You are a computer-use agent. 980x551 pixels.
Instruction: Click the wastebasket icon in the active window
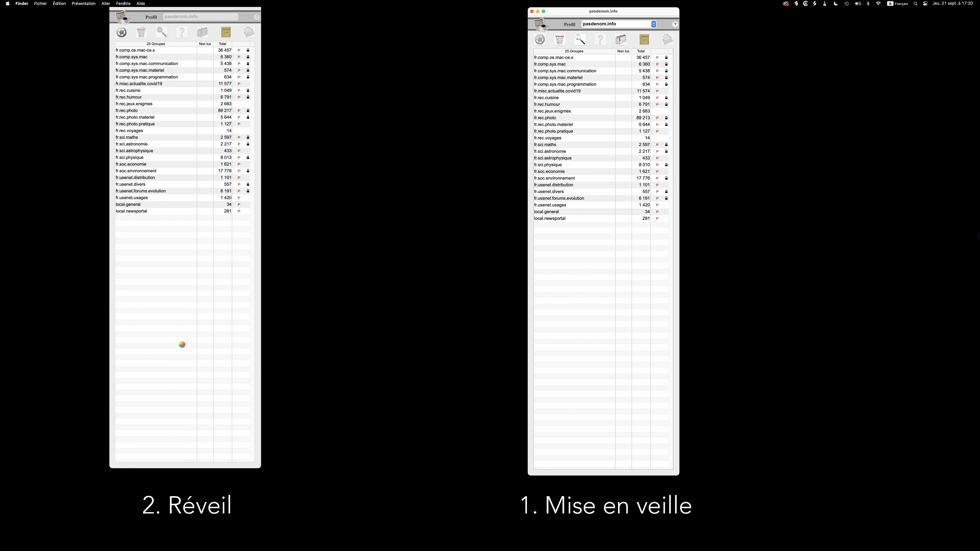[x=560, y=39]
